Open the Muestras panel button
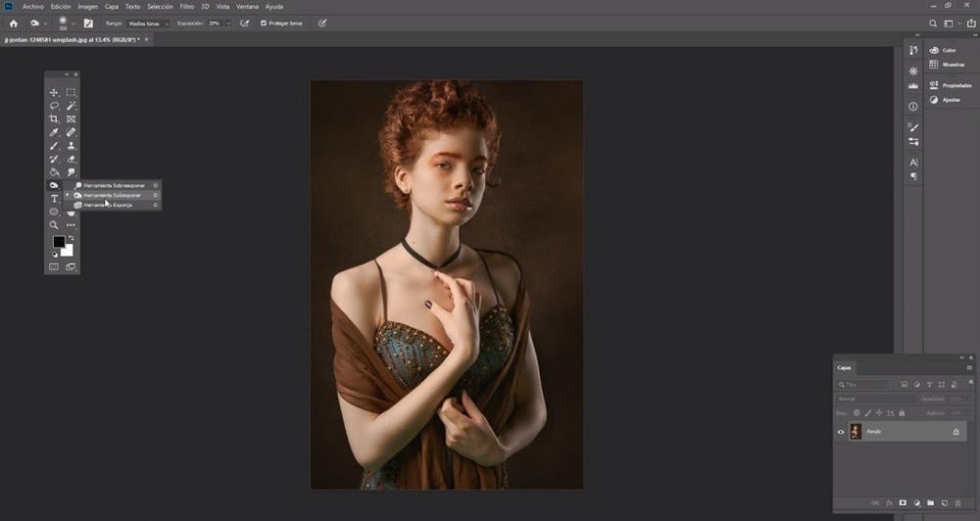This screenshot has height=521, width=980. pyautogui.click(x=948, y=65)
